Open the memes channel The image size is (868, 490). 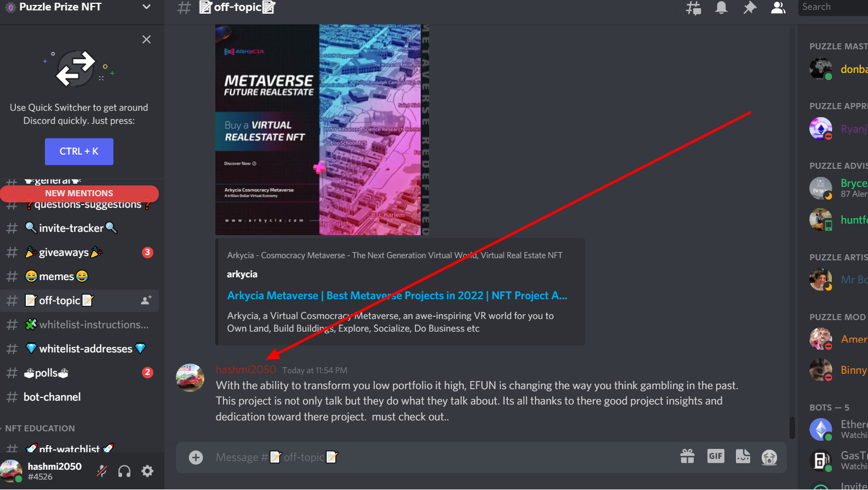point(79,276)
